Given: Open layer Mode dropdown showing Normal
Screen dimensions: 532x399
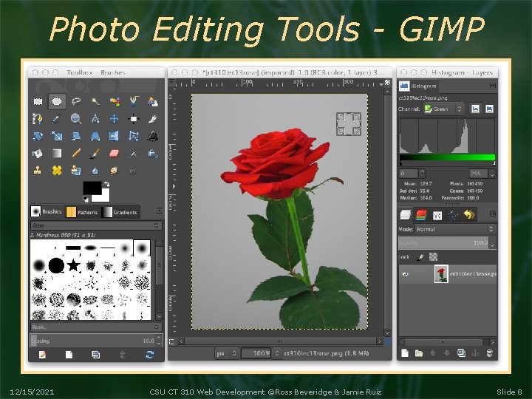Looking at the screenshot, I should pyautogui.click(x=455, y=229).
